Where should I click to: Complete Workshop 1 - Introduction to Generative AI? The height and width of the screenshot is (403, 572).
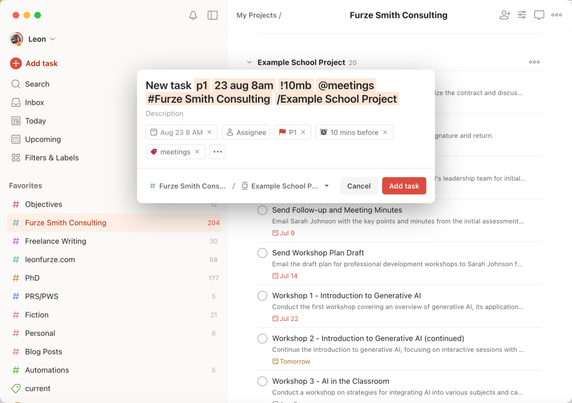[262, 295]
